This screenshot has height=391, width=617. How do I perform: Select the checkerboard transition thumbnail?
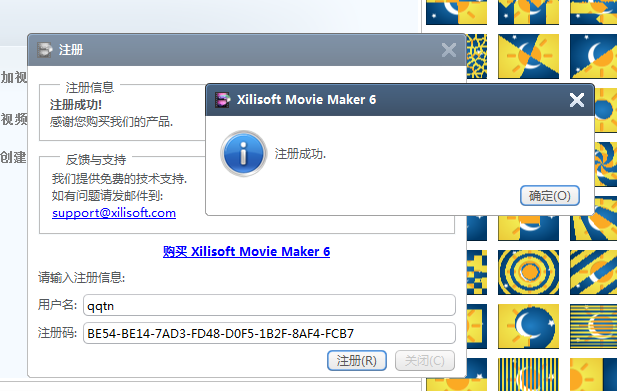coord(477,272)
